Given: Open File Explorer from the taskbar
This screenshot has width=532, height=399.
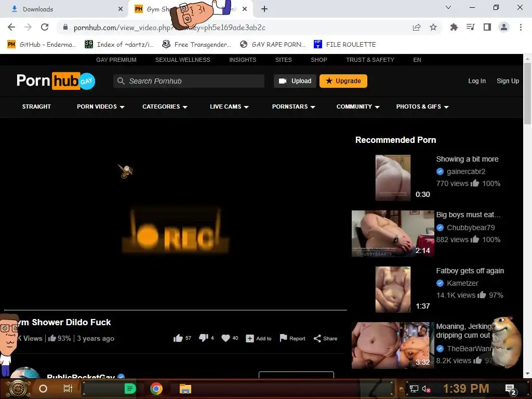Looking at the screenshot, I should (x=185, y=389).
